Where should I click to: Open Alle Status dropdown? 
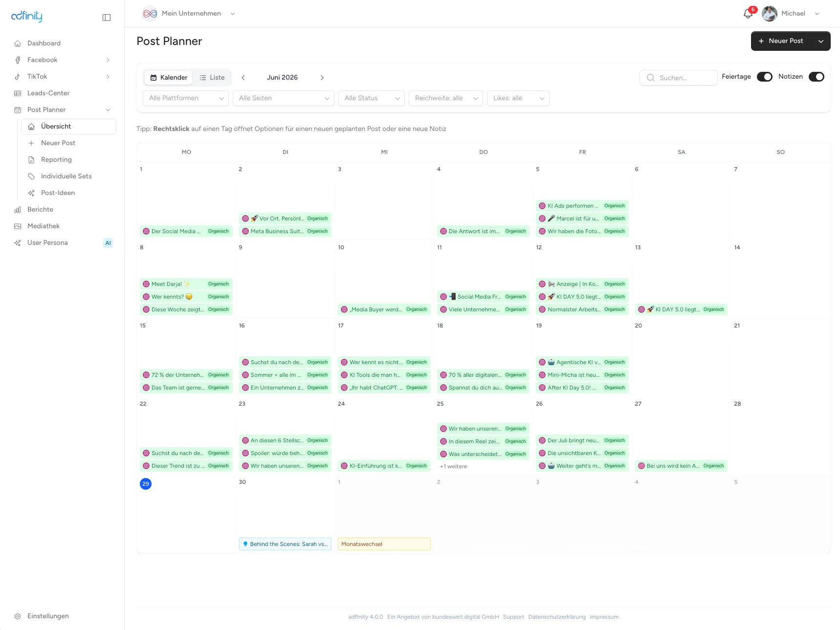coord(372,98)
